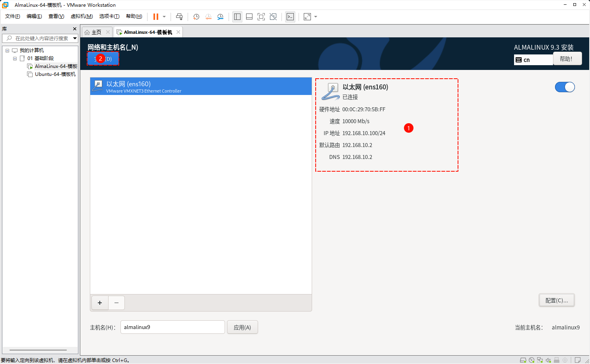Click the take snapshot clock icon
Viewport: 590px width, 364px height.
click(x=196, y=17)
